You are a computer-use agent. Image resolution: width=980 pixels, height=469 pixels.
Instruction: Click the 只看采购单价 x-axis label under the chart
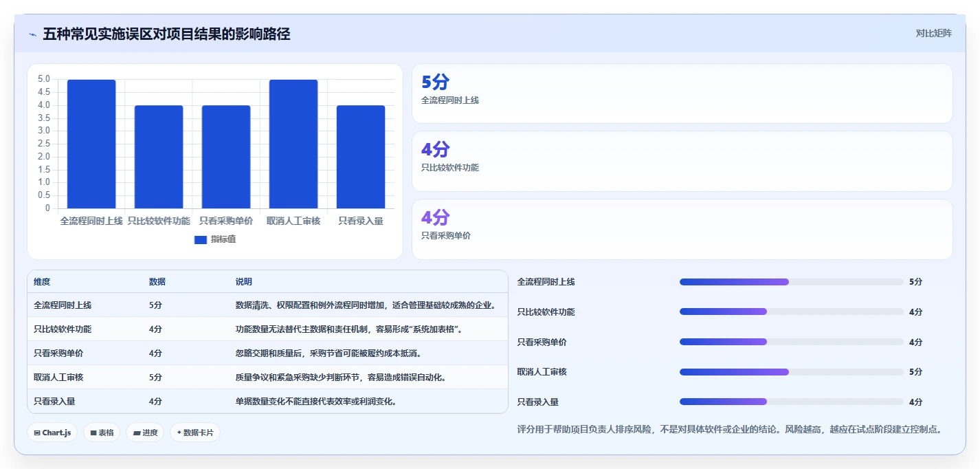click(226, 221)
